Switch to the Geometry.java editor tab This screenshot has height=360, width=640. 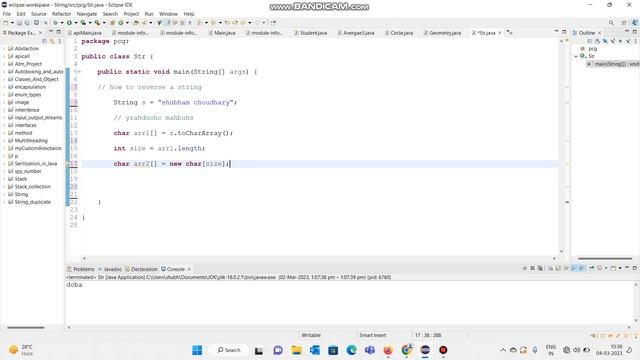tap(442, 33)
